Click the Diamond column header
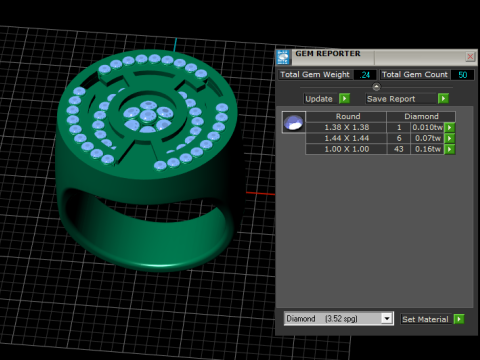 (x=421, y=116)
